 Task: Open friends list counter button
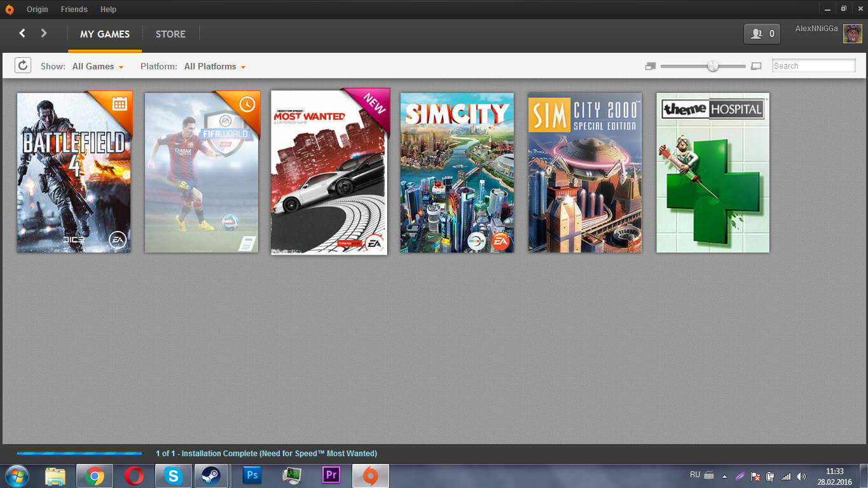point(762,34)
